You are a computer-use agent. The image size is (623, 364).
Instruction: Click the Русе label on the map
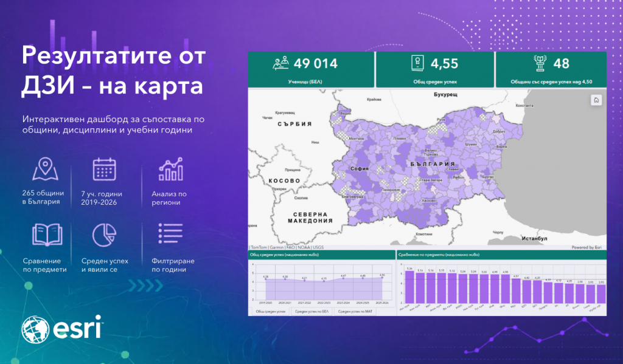pyautogui.click(x=441, y=120)
